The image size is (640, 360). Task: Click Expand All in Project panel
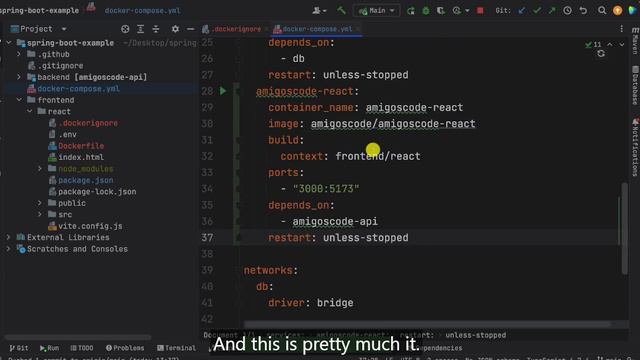[140, 29]
